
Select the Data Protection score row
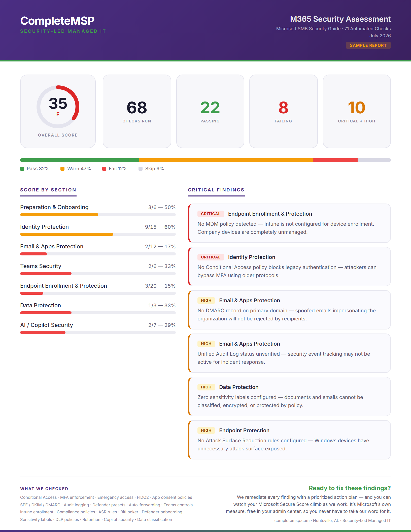pyautogui.click(x=98, y=308)
